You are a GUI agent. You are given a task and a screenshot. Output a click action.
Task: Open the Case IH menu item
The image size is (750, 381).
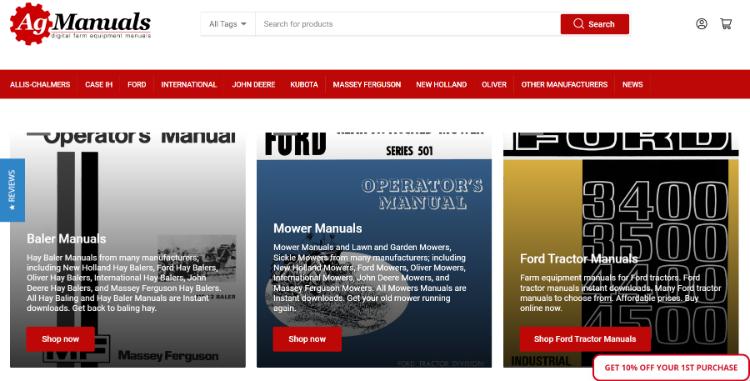[99, 85]
